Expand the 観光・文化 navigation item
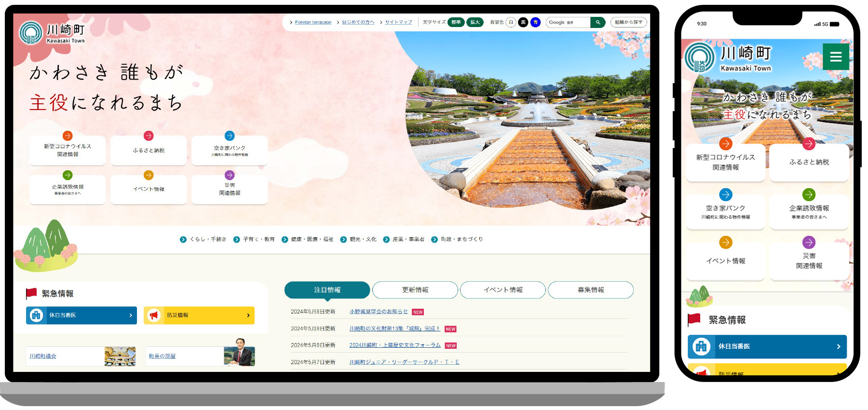The image size is (868, 410). 358,239
